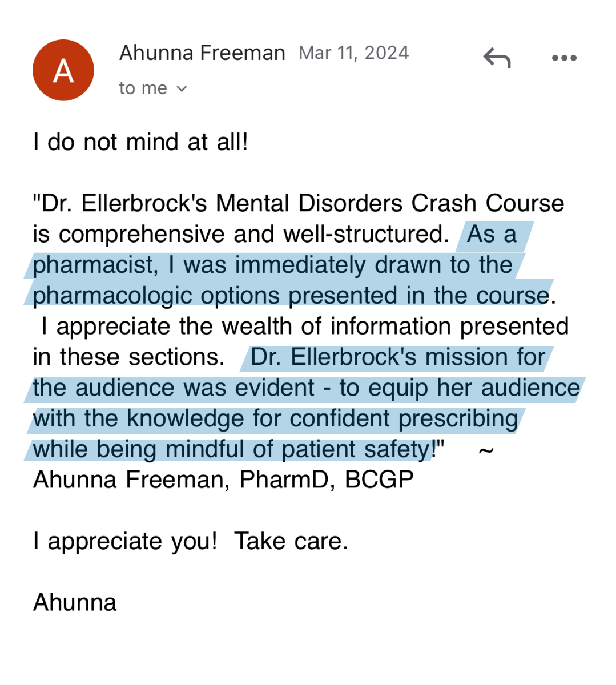Click the closing sign-off 'Ahunna'
Viewport: 616px width, 685px height.
75,603
